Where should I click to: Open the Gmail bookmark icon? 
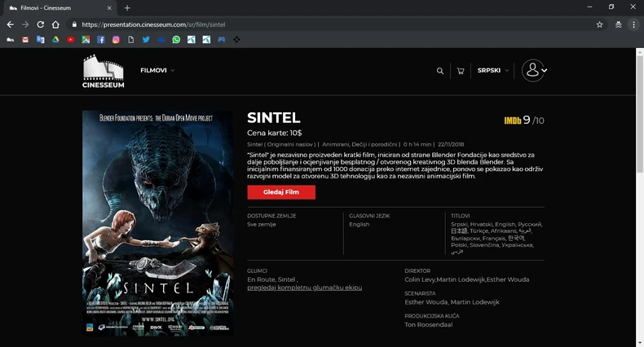tap(25, 39)
